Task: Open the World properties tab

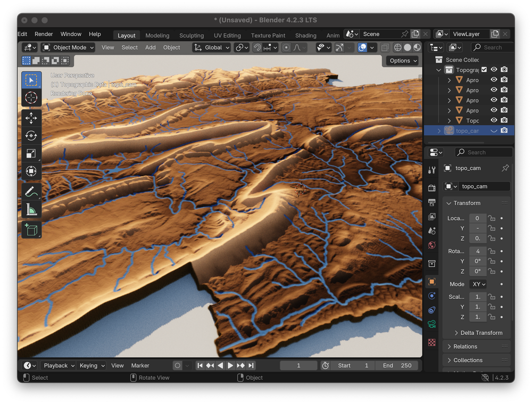Action: [431, 245]
